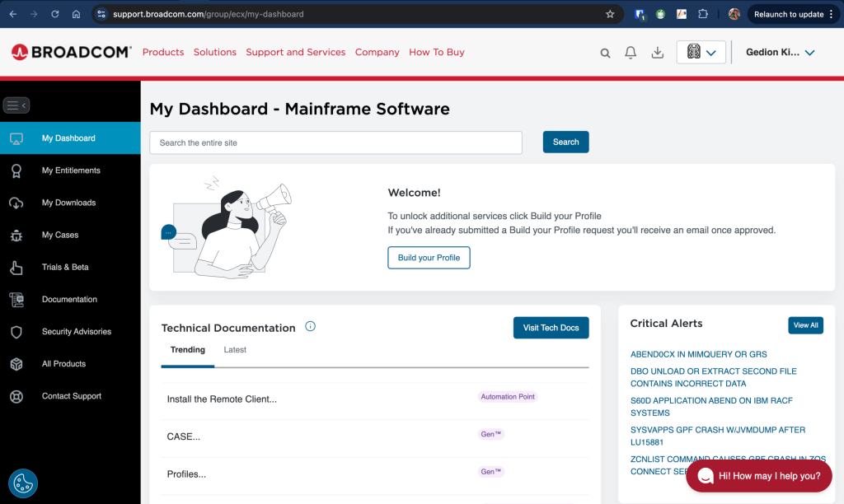This screenshot has height=504, width=844.
Task: Open the notifications bell icon
Action: 631,53
